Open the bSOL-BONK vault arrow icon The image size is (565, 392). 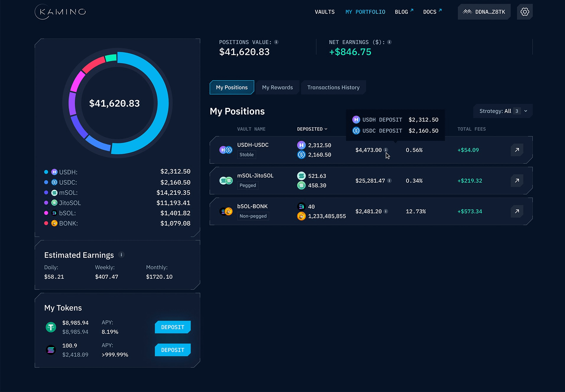point(517,211)
